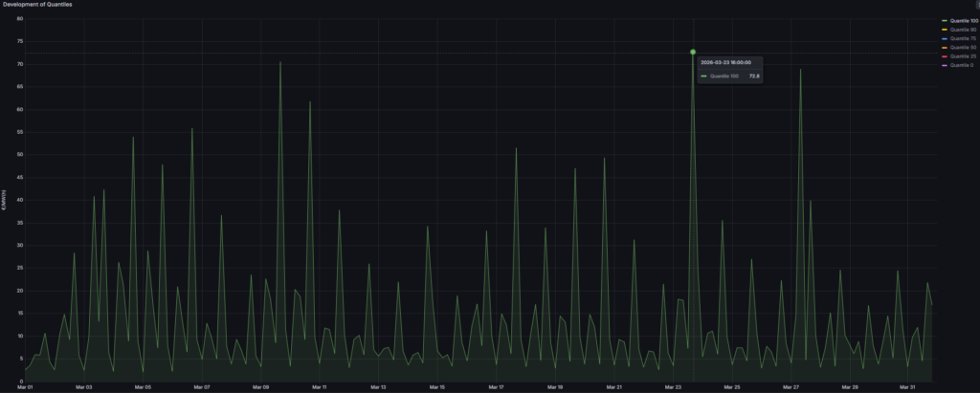Click the Mar 01 x-axis label
Screen dimensions: 980x393
coord(26,387)
